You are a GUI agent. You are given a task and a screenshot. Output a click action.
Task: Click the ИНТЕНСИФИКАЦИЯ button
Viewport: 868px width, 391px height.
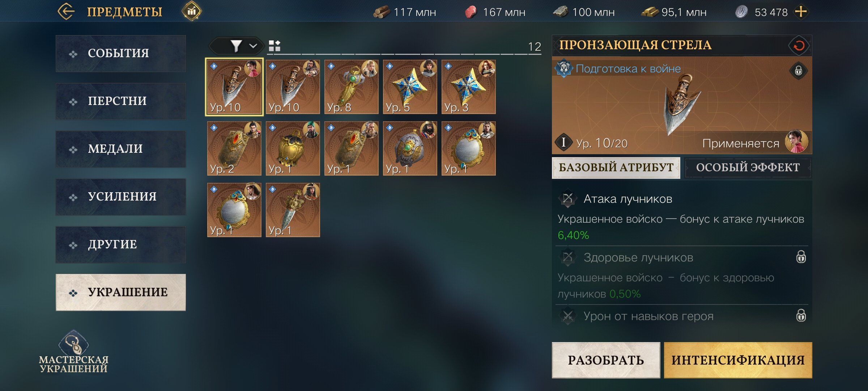[x=738, y=360]
